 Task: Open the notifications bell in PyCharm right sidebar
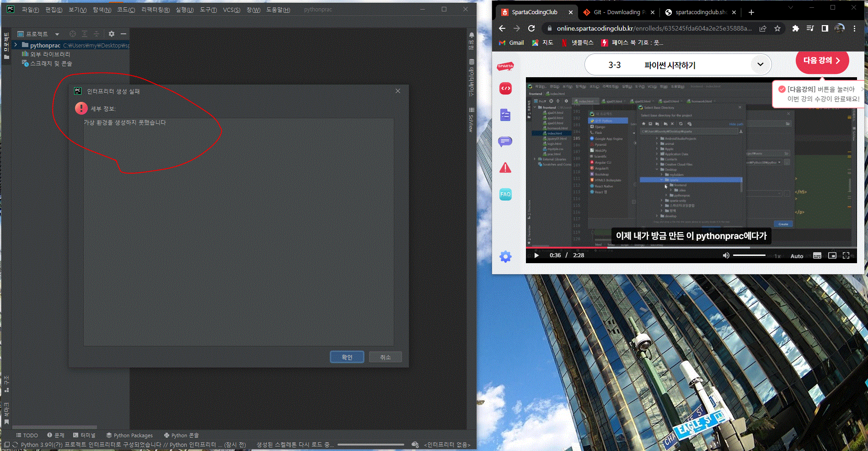click(x=472, y=35)
